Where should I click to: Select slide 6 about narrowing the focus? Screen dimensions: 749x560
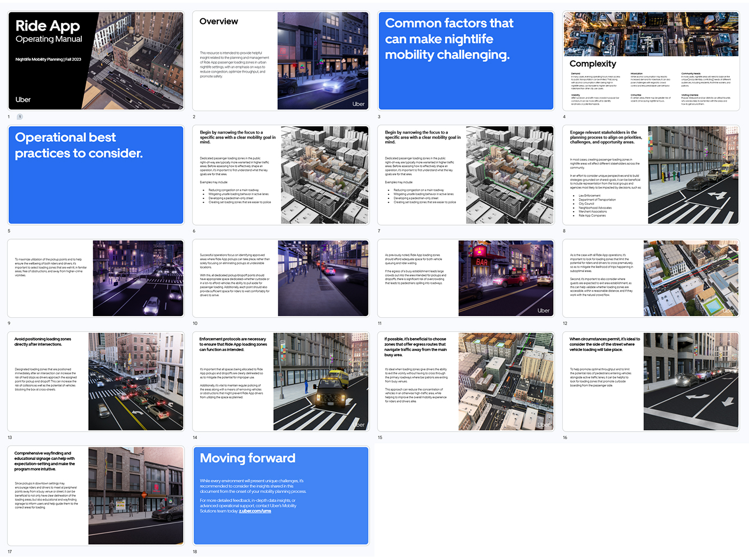pos(281,175)
